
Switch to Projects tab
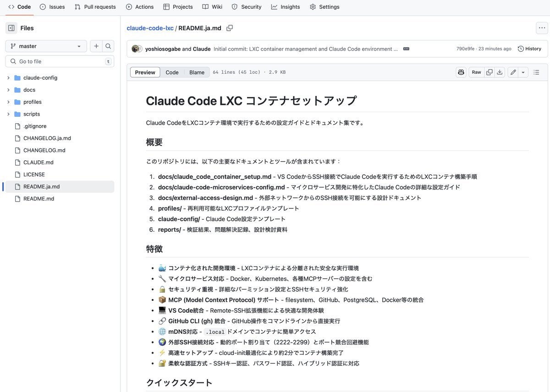point(178,7)
